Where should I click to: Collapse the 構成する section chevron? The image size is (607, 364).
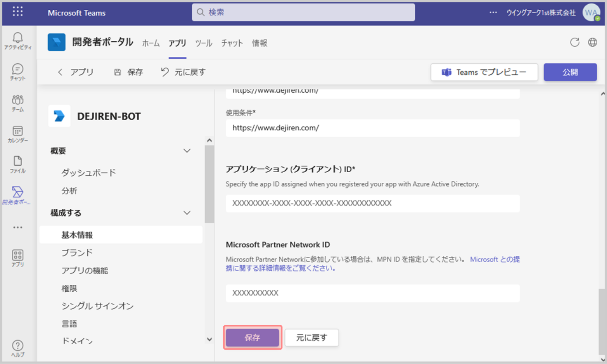187,213
